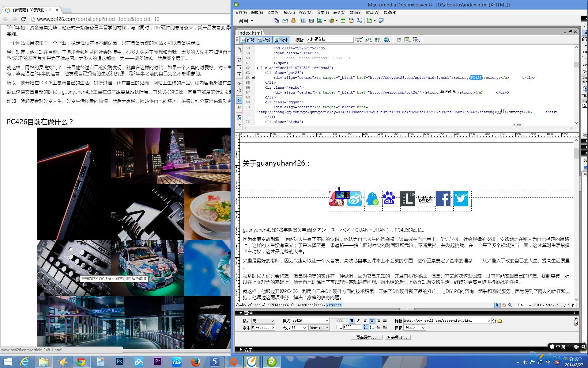Toggle Justify alignment in Properties panel
The height and width of the screenshot is (368, 588).
385,321
